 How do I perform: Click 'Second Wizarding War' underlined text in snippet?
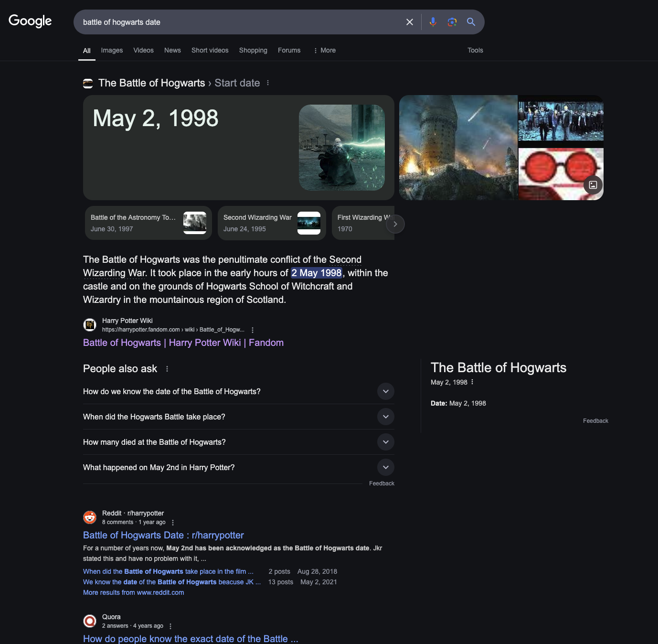pos(223,266)
